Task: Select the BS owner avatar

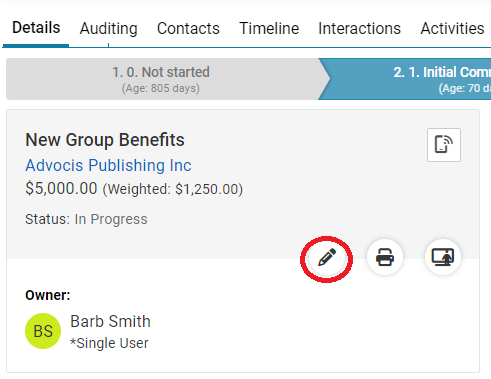Action: click(x=43, y=331)
